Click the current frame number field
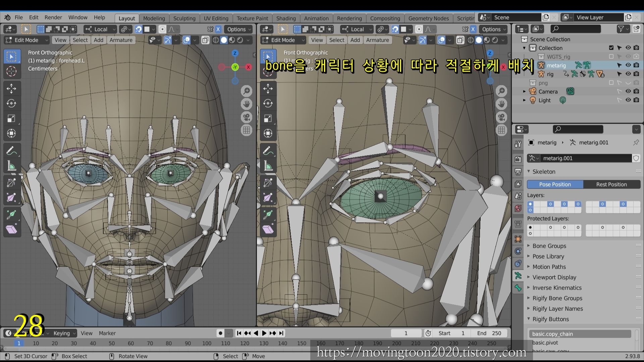 [406, 333]
